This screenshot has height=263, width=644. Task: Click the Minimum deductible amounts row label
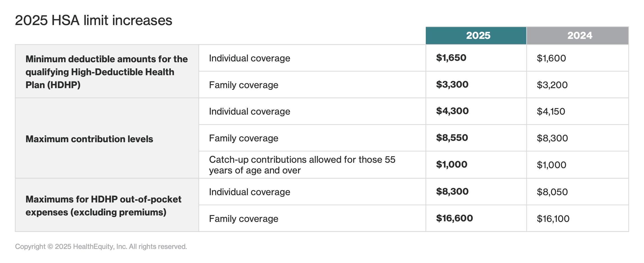[107, 72]
